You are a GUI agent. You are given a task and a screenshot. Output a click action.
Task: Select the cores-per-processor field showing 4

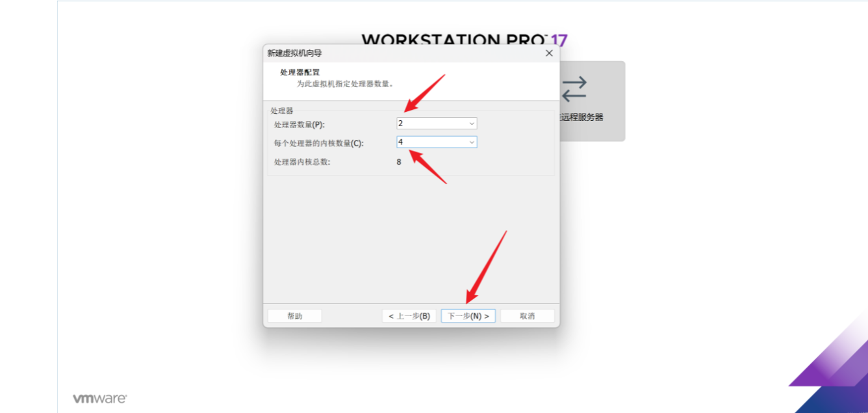click(437, 142)
